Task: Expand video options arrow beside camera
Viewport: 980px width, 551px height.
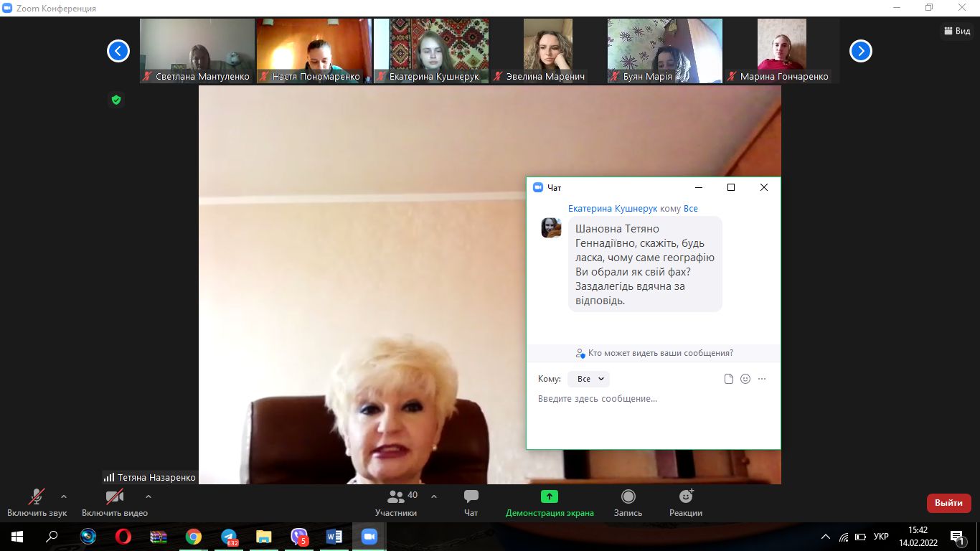Action: tap(149, 496)
